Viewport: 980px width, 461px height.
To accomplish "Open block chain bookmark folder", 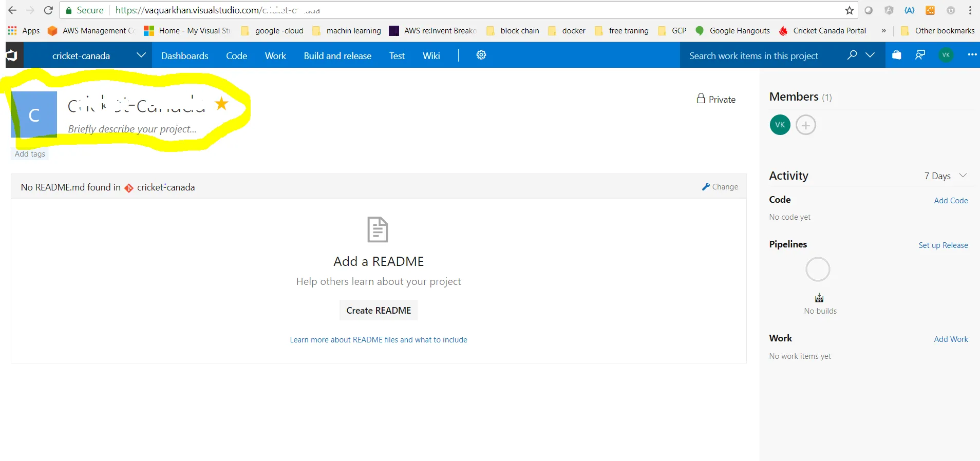I will point(513,31).
